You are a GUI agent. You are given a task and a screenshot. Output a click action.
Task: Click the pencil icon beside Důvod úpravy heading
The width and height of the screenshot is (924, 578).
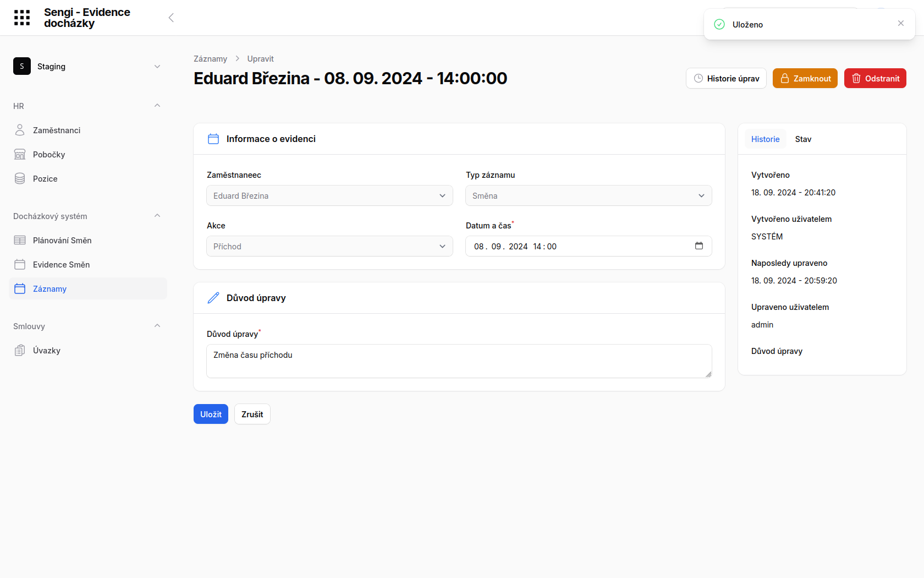[x=213, y=298]
